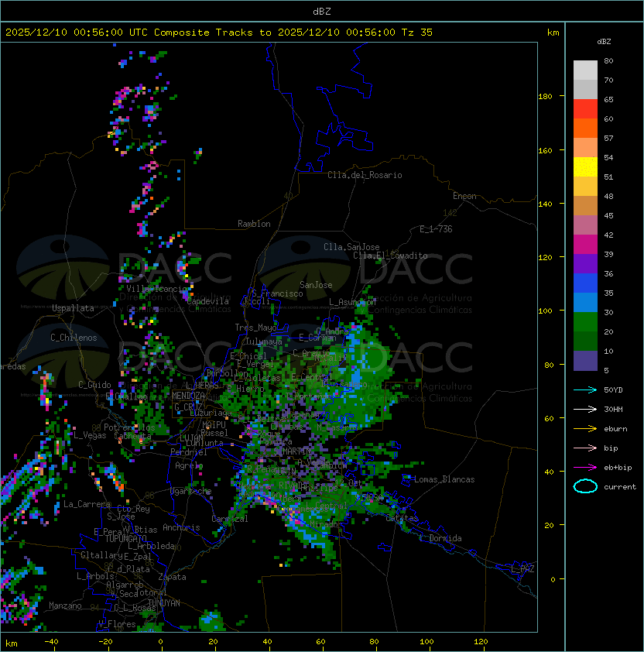Click the S_Francisco label
The image size is (644, 652).
point(277,293)
